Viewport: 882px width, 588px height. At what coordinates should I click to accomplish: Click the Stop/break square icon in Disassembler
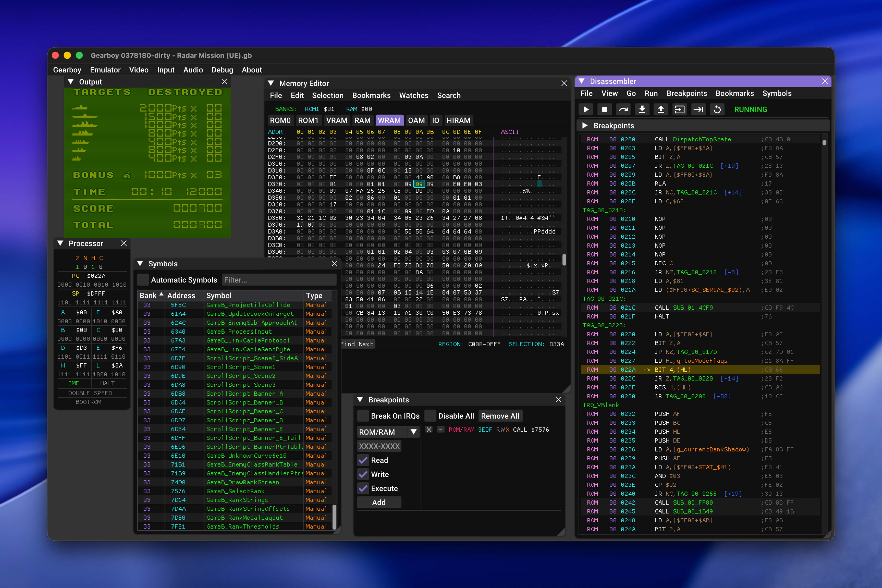[x=604, y=109]
